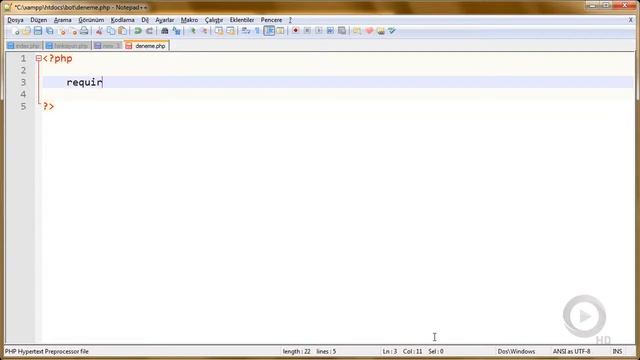Switch to the index.php tab
Viewport: 640px width, 360px height.
24,46
